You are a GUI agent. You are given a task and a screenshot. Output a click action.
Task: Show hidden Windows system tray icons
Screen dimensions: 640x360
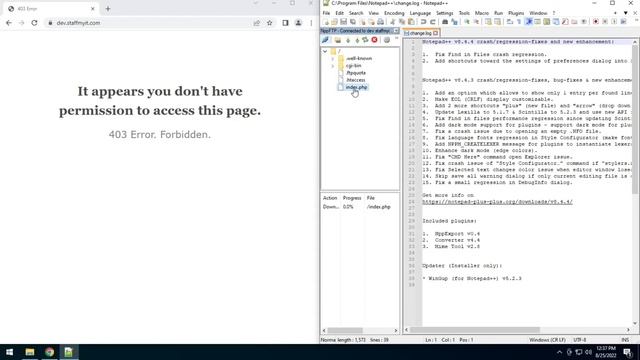tap(559, 352)
